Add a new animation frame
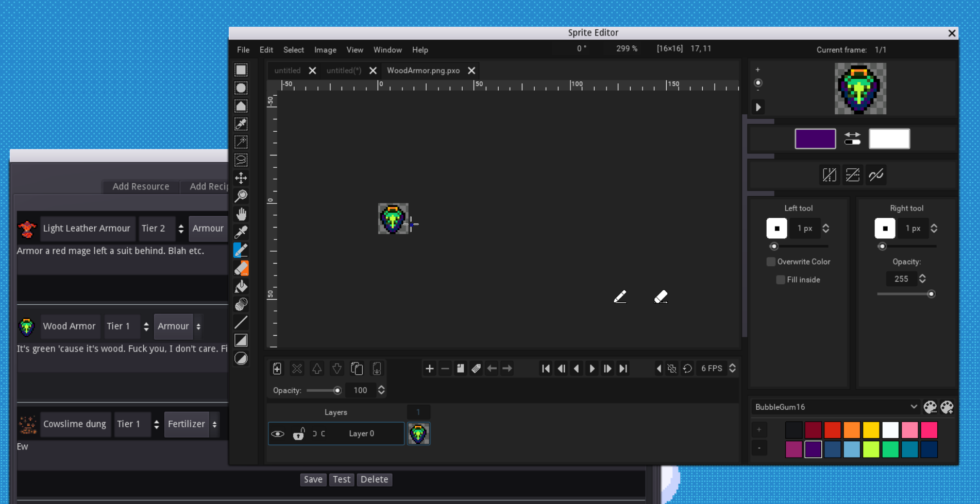Viewport: 980px width, 504px height. click(x=429, y=369)
